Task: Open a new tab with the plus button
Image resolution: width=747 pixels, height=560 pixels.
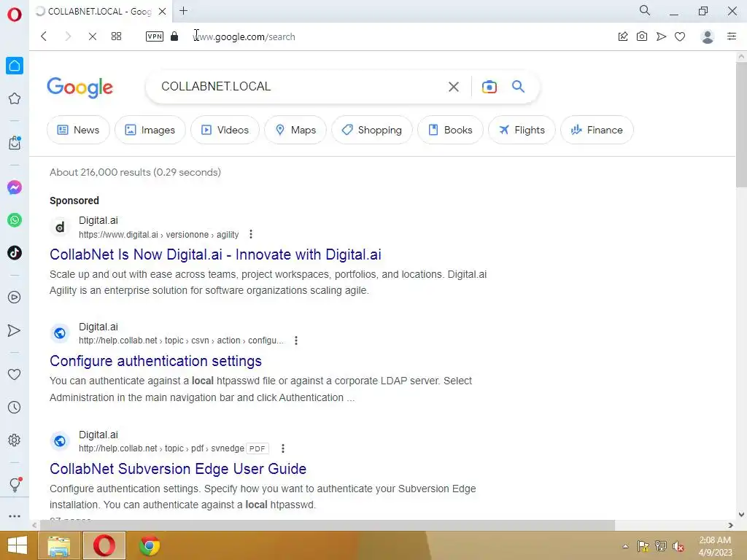Action: [x=183, y=10]
